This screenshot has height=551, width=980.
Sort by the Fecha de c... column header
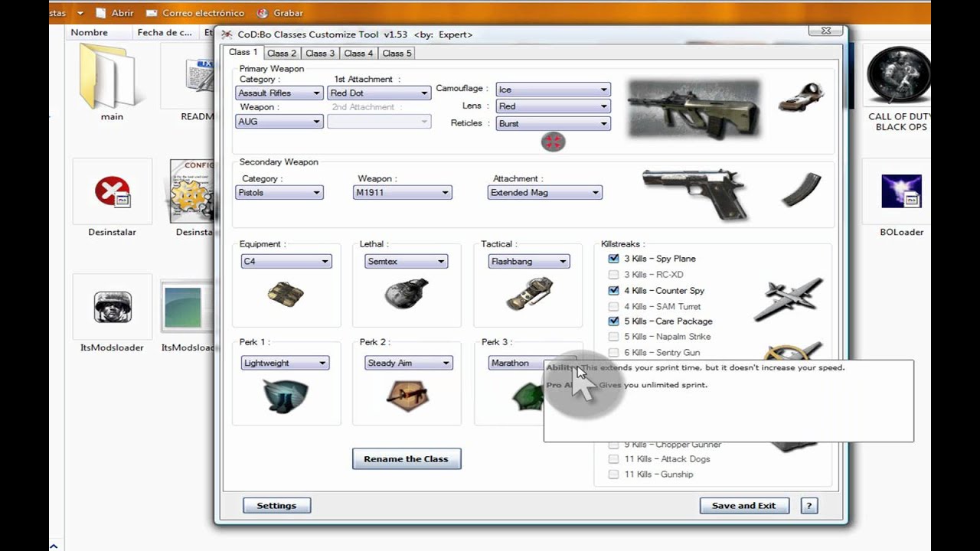pos(165,33)
